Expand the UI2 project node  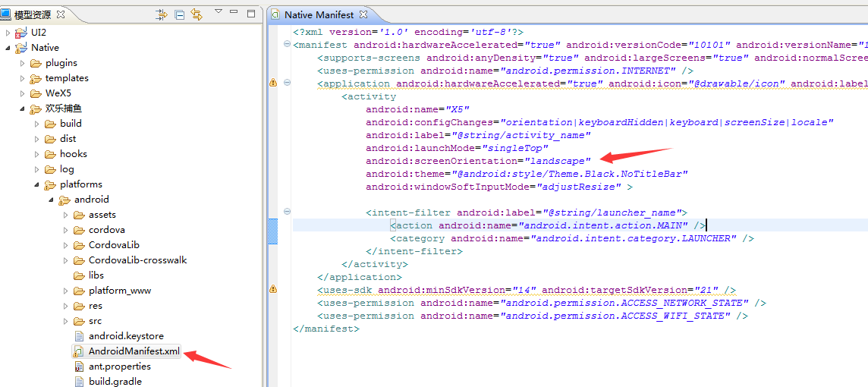pyautogui.click(x=8, y=33)
